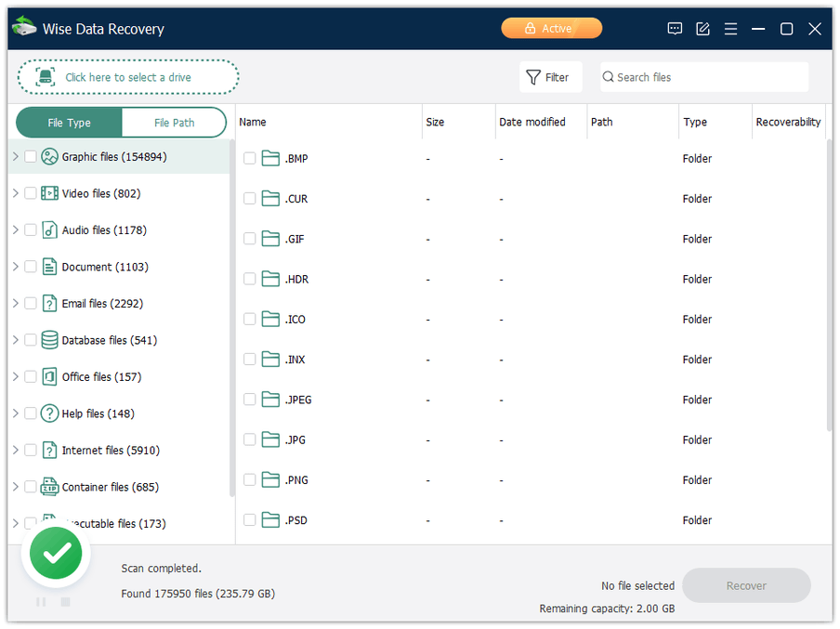
Task: Click the Graphic files category icon
Action: click(49, 156)
